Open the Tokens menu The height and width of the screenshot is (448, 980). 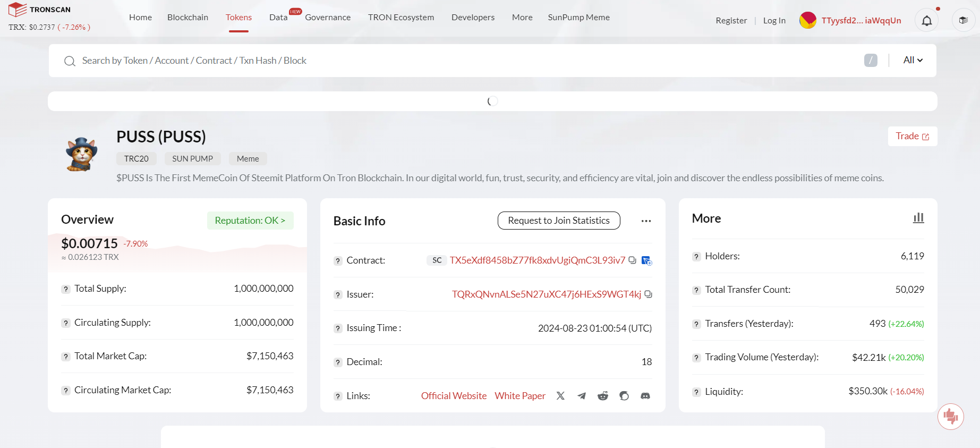pos(238,18)
